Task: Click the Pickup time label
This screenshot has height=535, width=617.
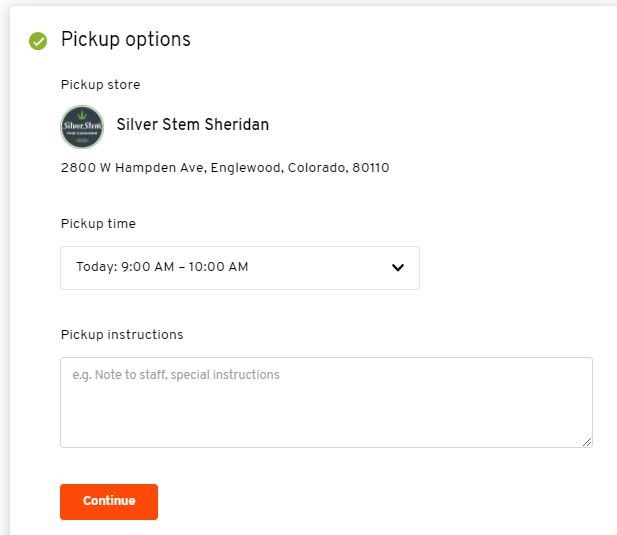Action: [x=98, y=223]
